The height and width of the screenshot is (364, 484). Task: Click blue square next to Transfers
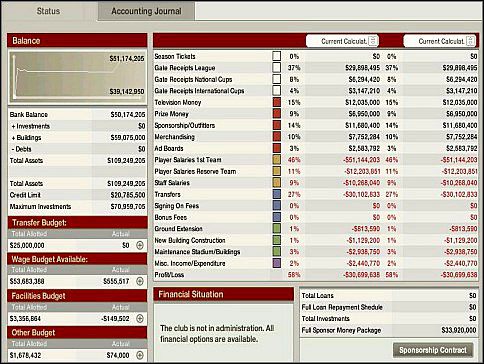click(277, 194)
